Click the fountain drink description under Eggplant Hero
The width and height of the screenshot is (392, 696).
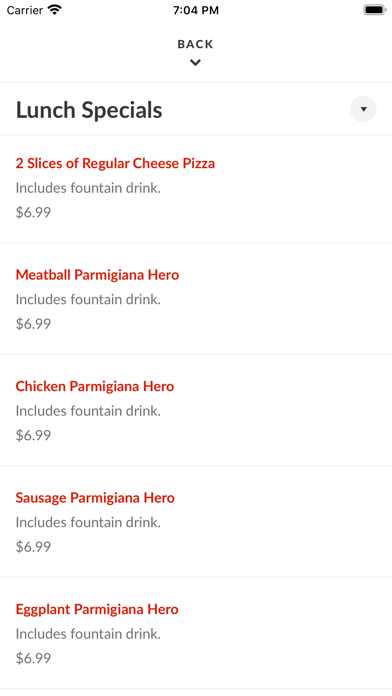pyautogui.click(x=88, y=633)
